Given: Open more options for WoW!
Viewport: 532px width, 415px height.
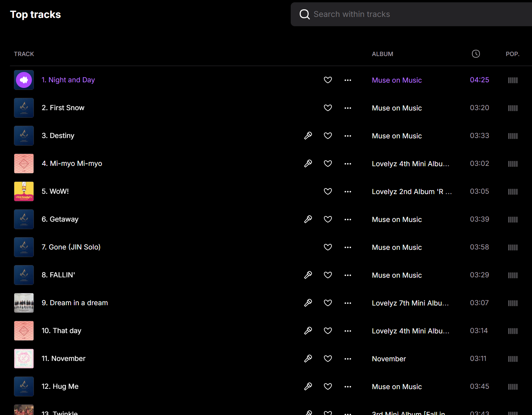Looking at the screenshot, I should pyautogui.click(x=348, y=192).
